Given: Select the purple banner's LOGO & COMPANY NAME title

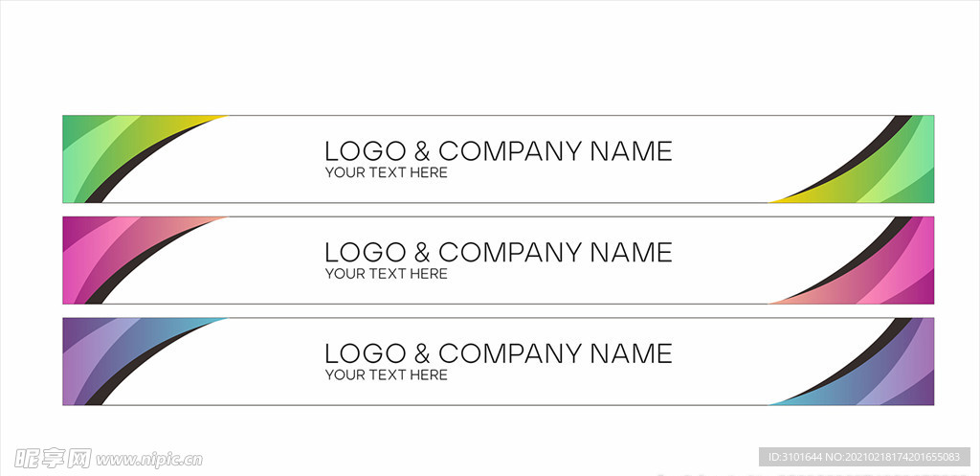Looking at the screenshot, I should click(x=498, y=354).
